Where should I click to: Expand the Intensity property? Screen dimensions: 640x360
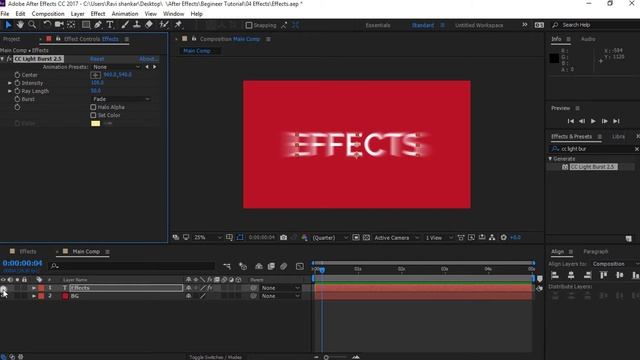[10, 83]
